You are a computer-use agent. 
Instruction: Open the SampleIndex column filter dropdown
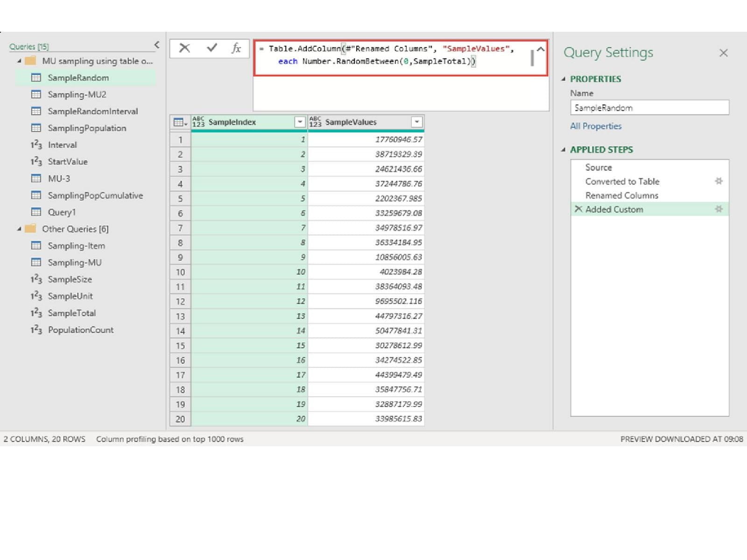(x=300, y=122)
